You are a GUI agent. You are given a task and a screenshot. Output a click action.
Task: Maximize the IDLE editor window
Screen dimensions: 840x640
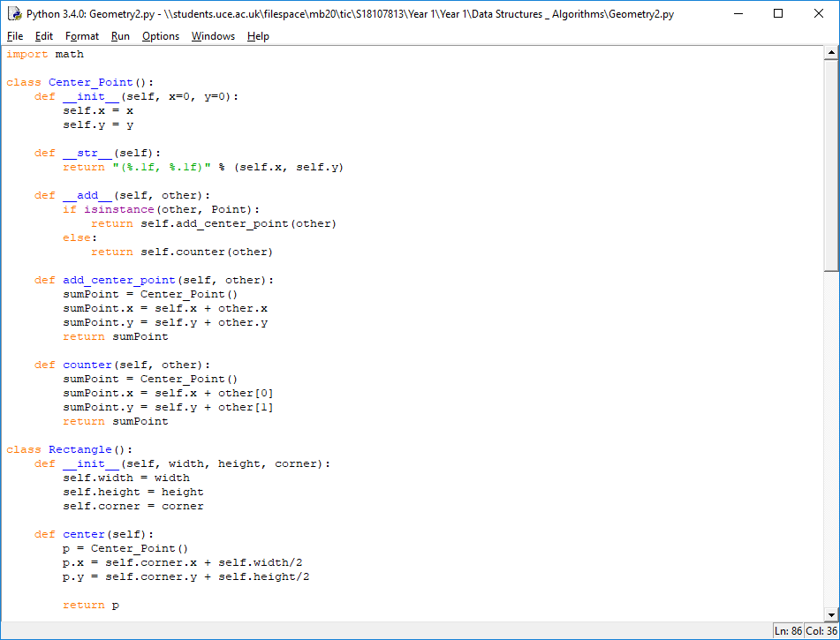pos(778,14)
